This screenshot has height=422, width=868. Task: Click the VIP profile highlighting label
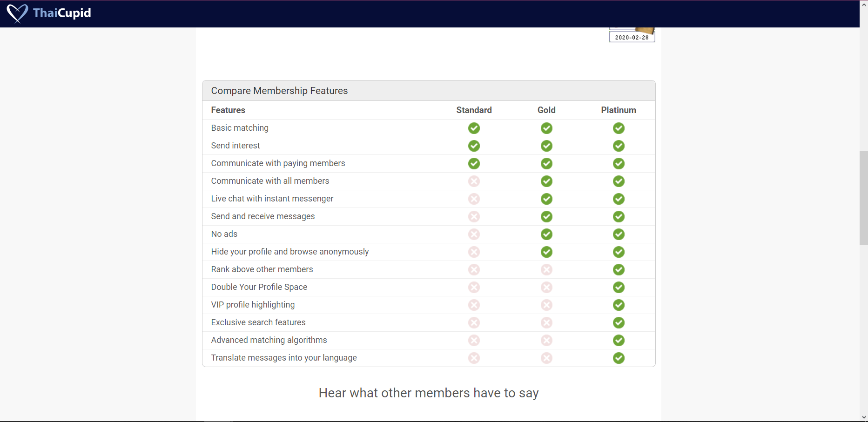(253, 305)
